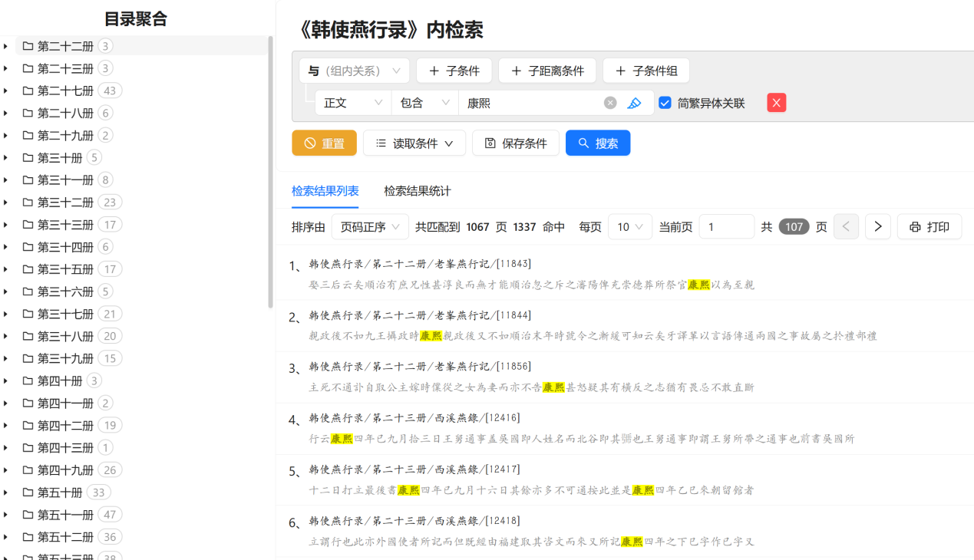Open the per-page 10 dropdown
This screenshot has width=974, height=560.
pyautogui.click(x=629, y=227)
